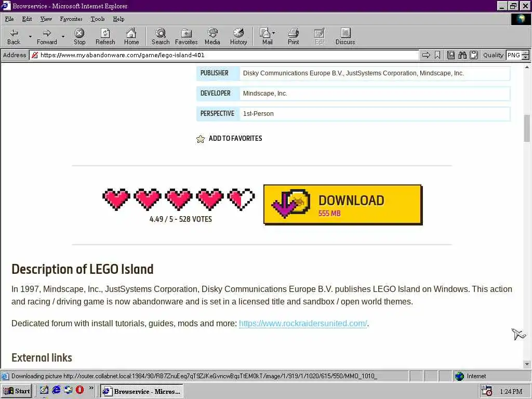Click the first quick launch notepad icon

coord(44,390)
